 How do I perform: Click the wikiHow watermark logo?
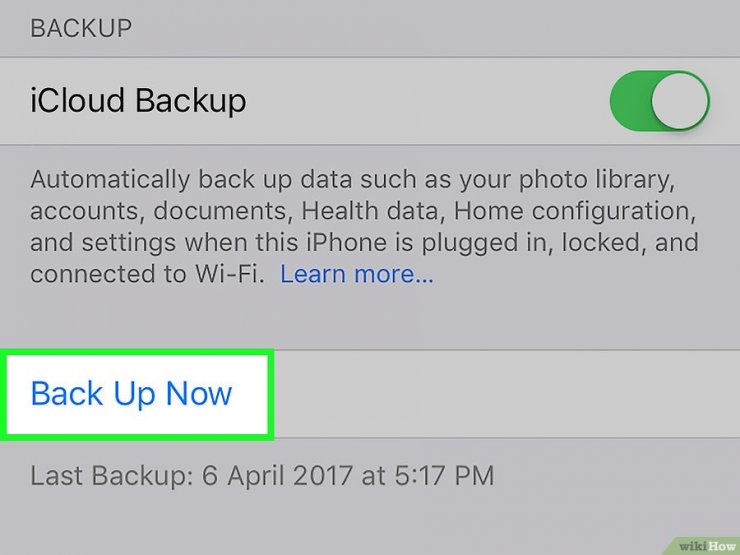tap(706, 547)
